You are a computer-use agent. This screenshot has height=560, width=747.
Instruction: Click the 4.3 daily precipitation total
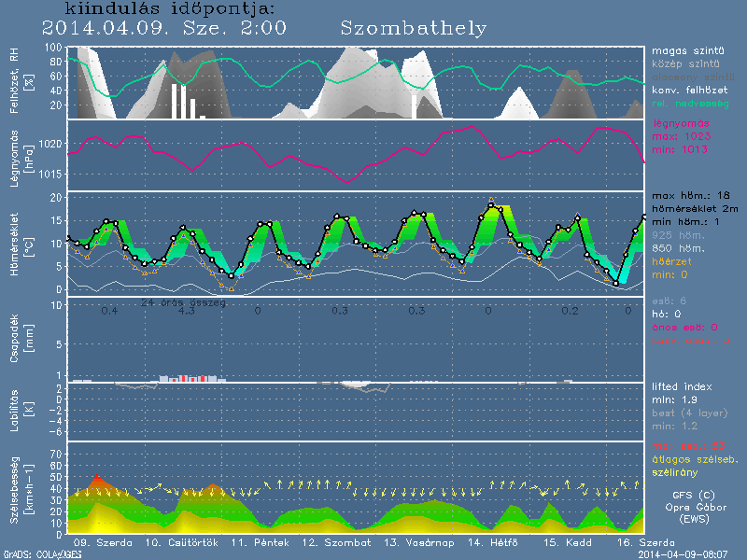click(x=186, y=311)
